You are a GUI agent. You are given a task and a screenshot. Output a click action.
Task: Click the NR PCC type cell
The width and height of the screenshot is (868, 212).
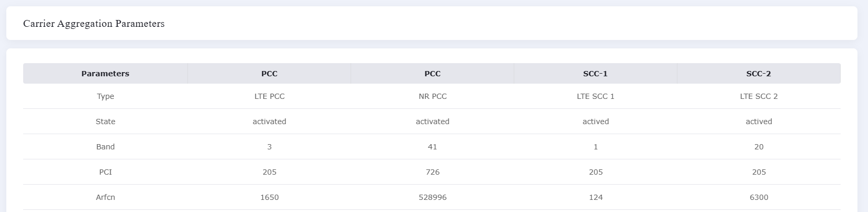point(433,96)
